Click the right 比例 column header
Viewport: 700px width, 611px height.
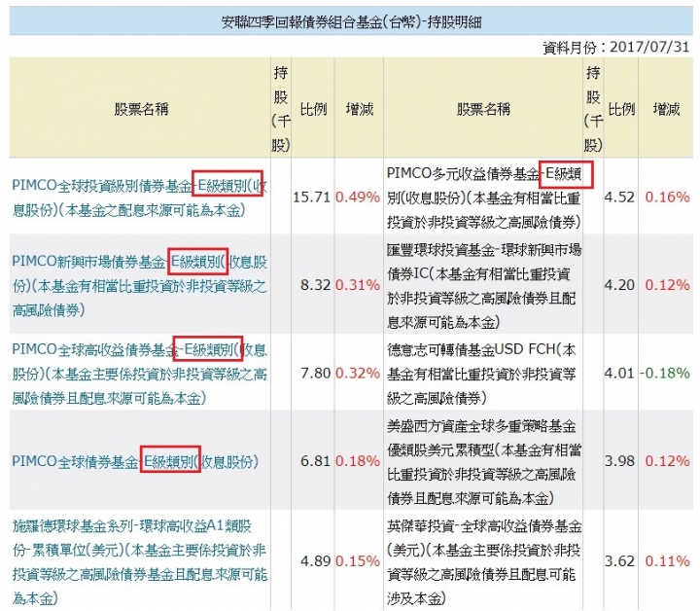click(x=621, y=109)
